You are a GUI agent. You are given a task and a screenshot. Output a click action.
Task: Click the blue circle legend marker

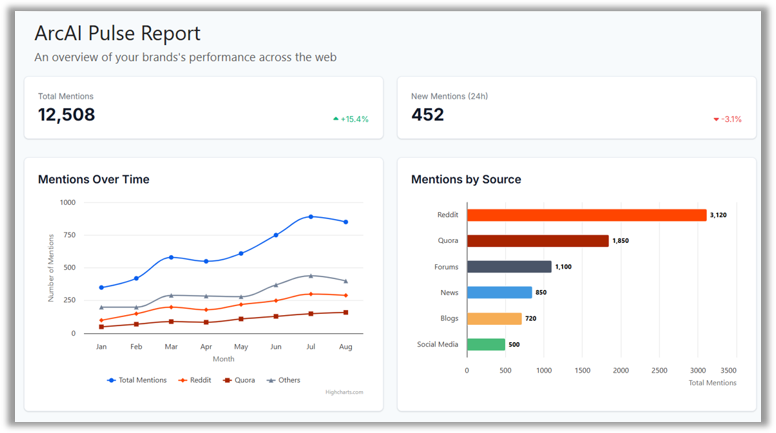[x=111, y=380]
